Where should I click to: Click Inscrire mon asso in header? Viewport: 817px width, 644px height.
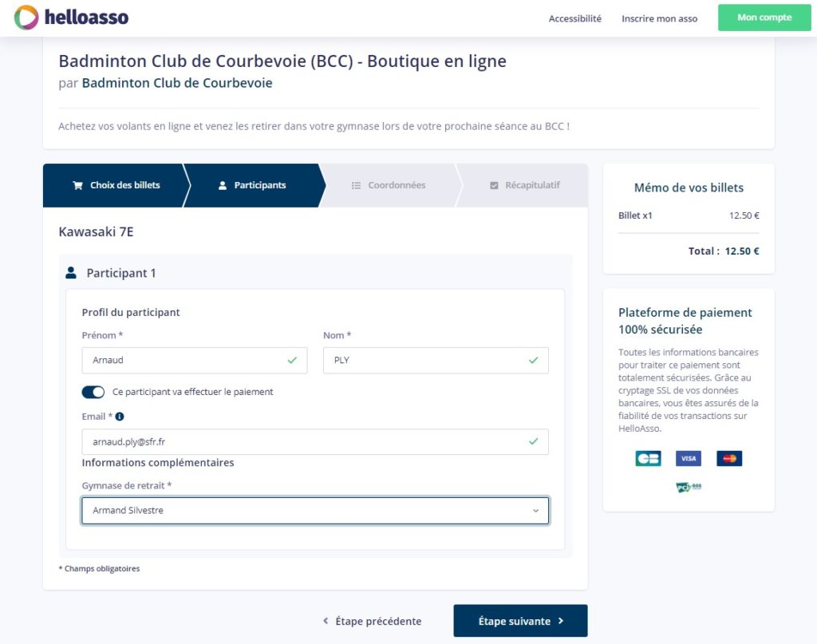point(659,19)
